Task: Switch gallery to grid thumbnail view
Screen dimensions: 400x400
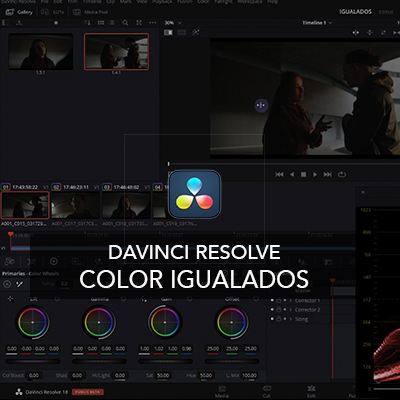Action: (101, 23)
